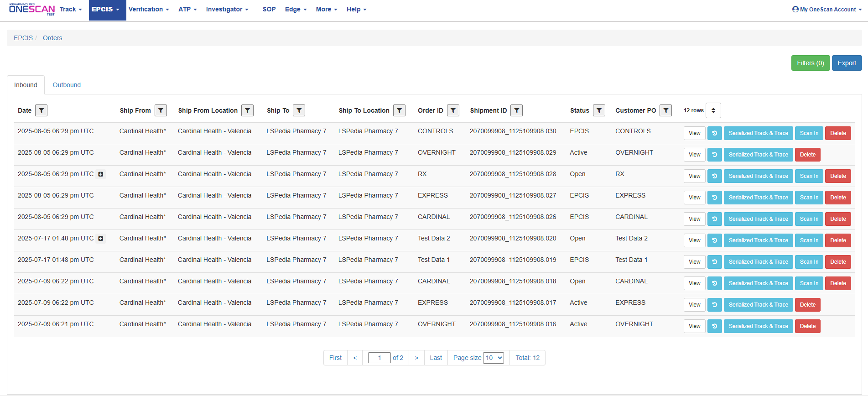Screen dimensions: 868x412
Task: Click the Total: 12 label
Action: click(527, 358)
